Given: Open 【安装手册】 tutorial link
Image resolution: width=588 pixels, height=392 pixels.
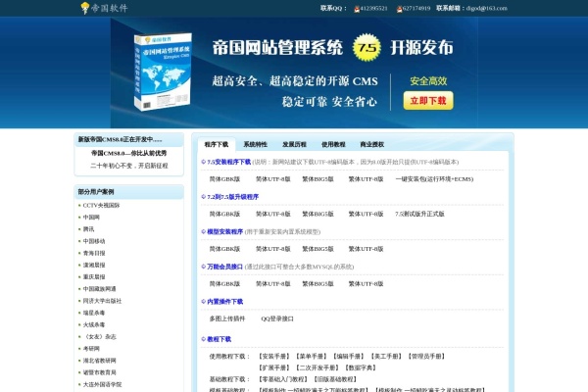Looking at the screenshot, I should point(273,356).
